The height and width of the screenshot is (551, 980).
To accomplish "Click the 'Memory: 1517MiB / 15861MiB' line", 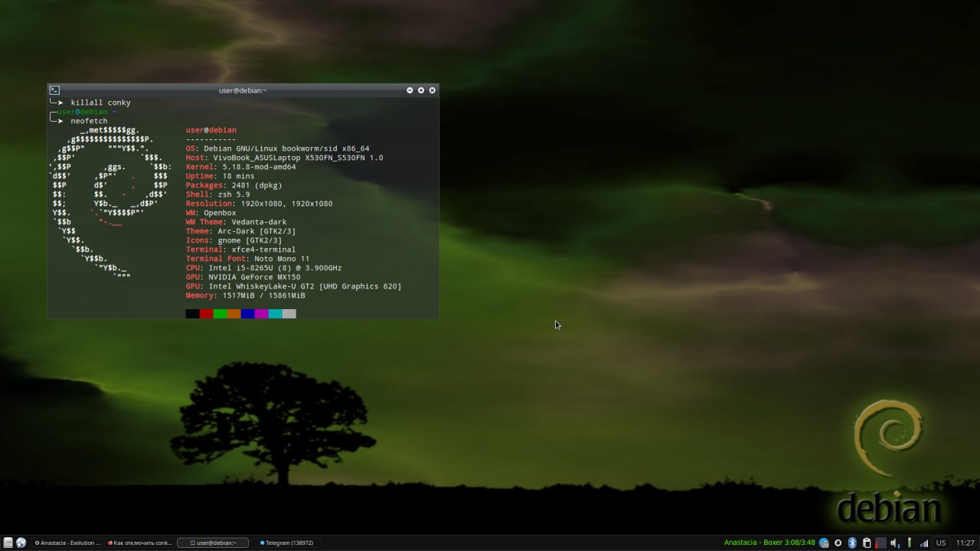I will coord(246,295).
